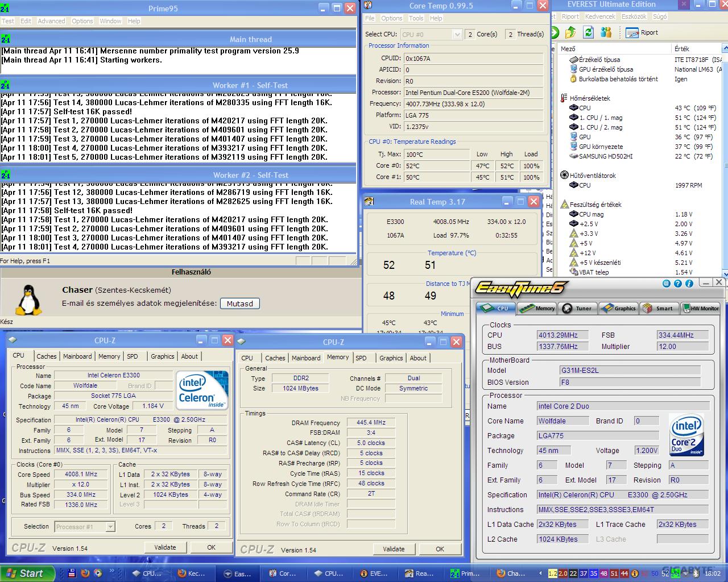Screen dimensions: 728x582
Task: Open the Prime95 Test menu
Action: tap(8, 21)
